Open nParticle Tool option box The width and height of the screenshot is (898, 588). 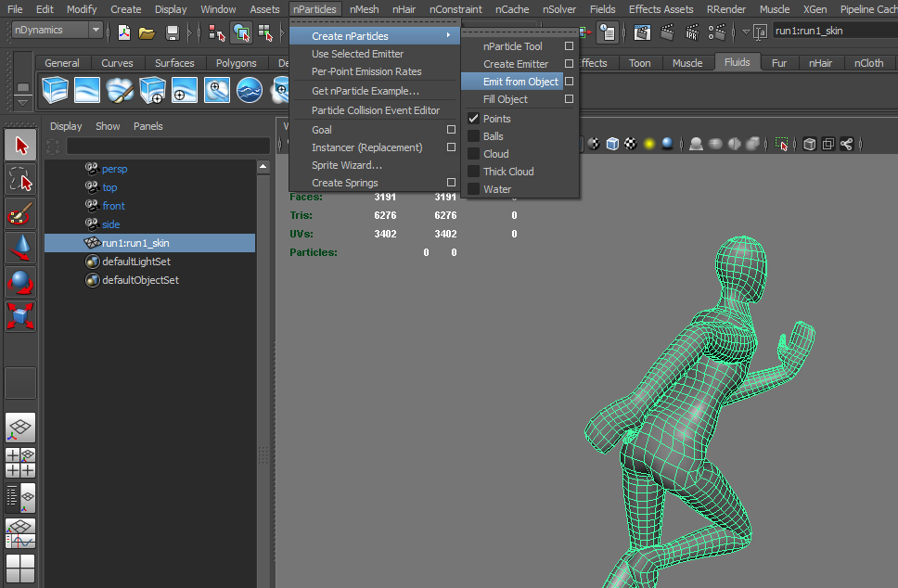569,45
